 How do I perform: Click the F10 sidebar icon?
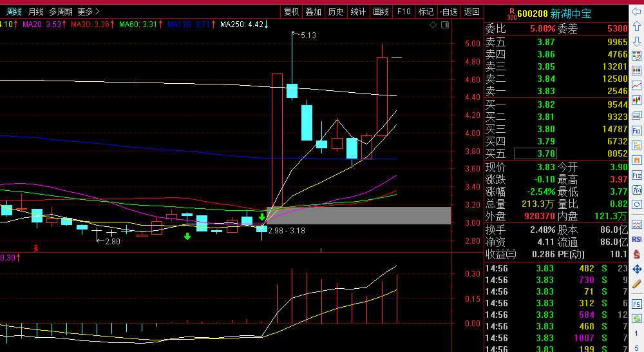point(636,131)
